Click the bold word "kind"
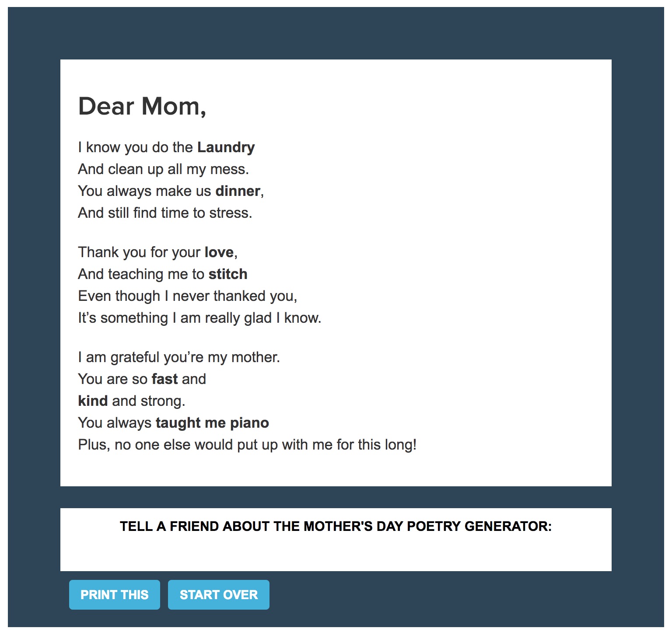Image resolution: width=672 pixels, height=635 pixels. click(x=93, y=401)
